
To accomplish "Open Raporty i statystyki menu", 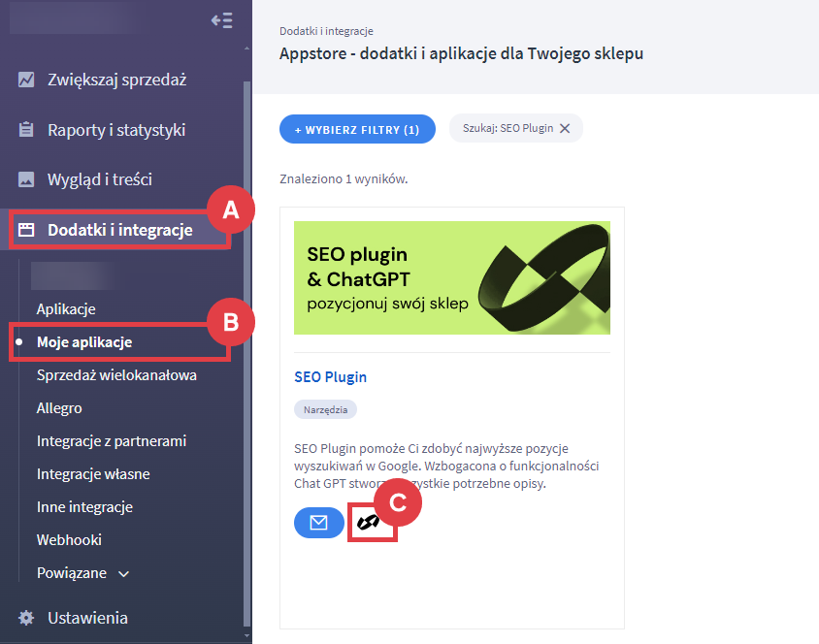I will 116,130.
